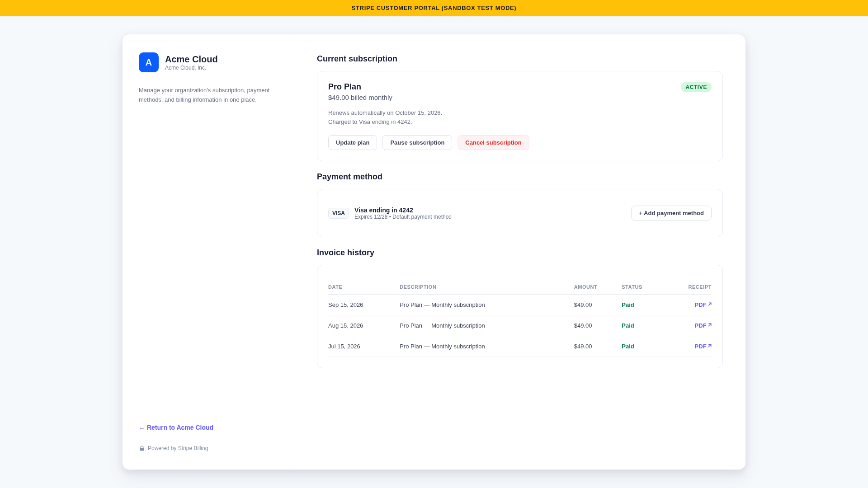Click the Paid status in the Jul 15 row
Viewport: 868px width, 488px height.
(628, 347)
